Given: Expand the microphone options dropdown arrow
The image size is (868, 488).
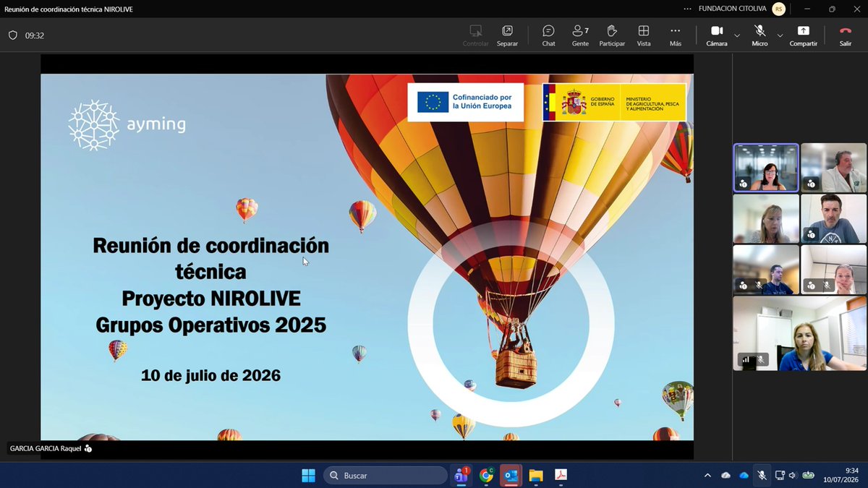Looking at the screenshot, I should click(x=780, y=35).
